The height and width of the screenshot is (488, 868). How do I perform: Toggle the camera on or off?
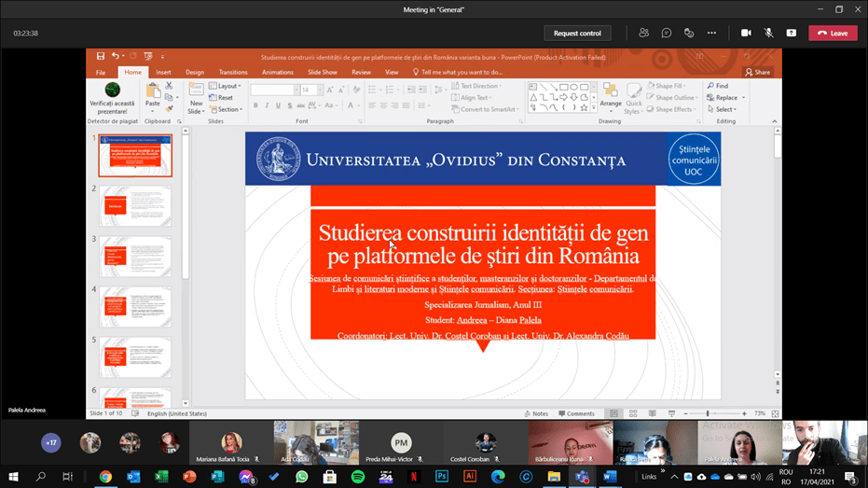(746, 33)
